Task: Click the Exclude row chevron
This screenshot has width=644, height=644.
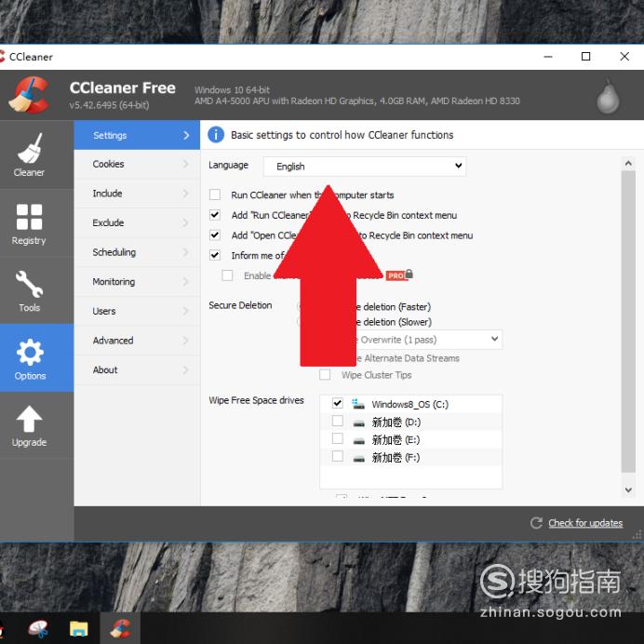Action: (x=185, y=223)
